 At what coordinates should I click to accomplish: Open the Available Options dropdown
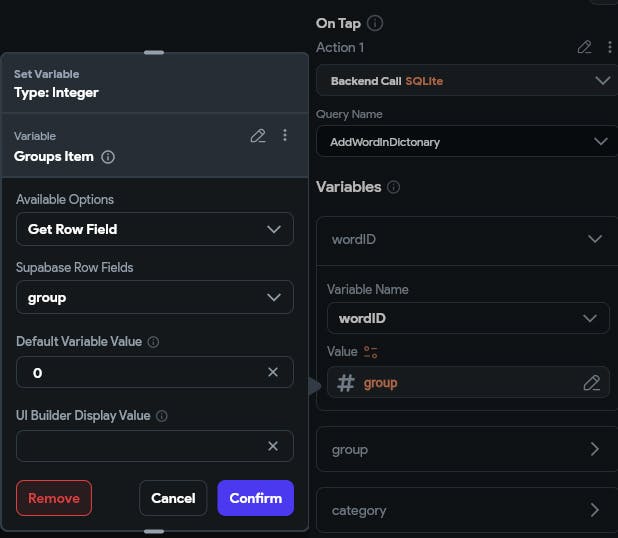coord(155,229)
